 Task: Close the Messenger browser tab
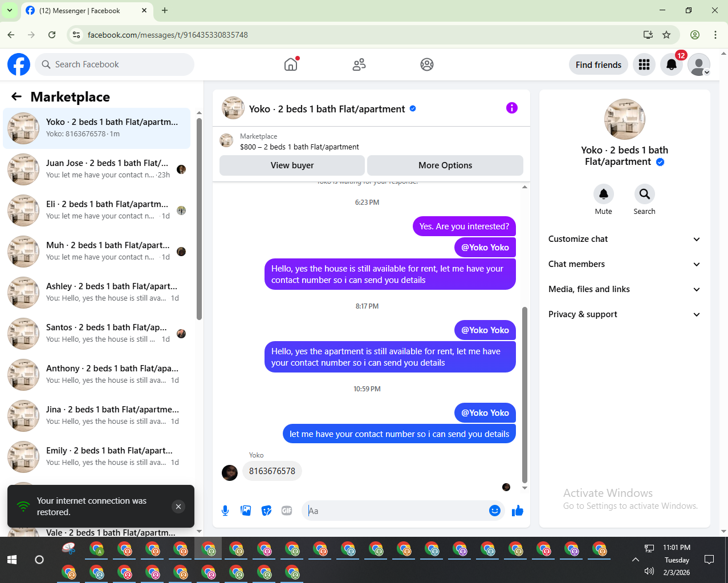(x=144, y=10)
